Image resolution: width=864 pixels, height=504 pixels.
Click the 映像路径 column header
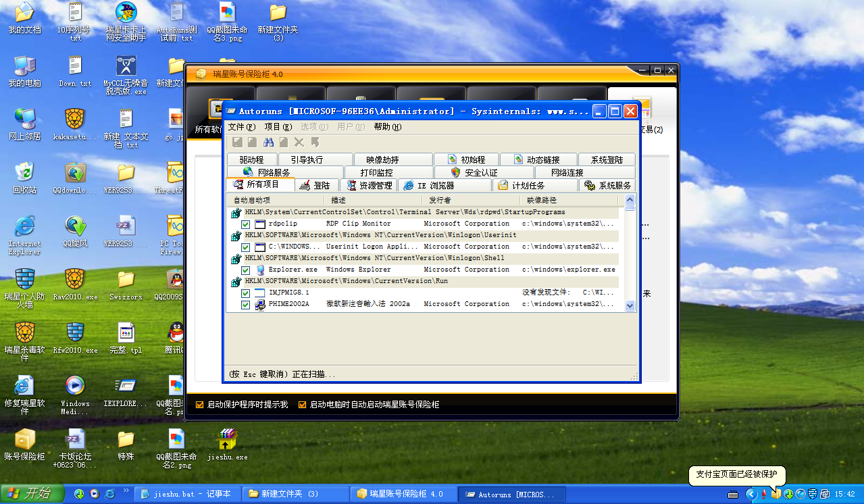pyautogui.click(x=569, y=200)
